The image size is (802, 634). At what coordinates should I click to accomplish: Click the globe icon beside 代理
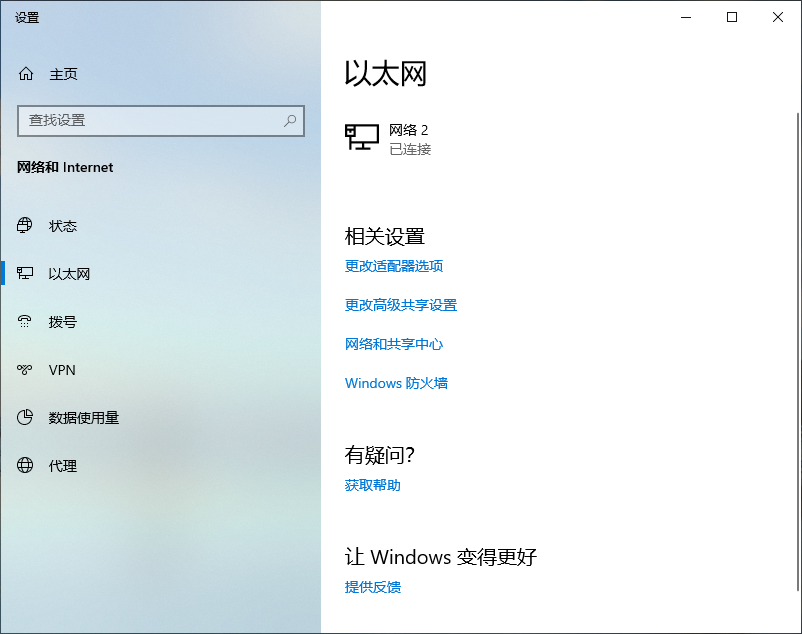pyautogui.click(x=26, y=466)
